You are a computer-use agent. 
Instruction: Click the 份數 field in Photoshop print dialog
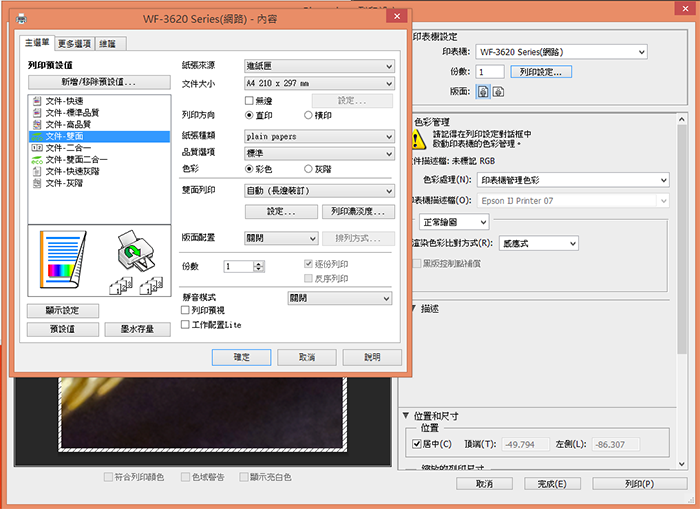click(x=490, y=72)
